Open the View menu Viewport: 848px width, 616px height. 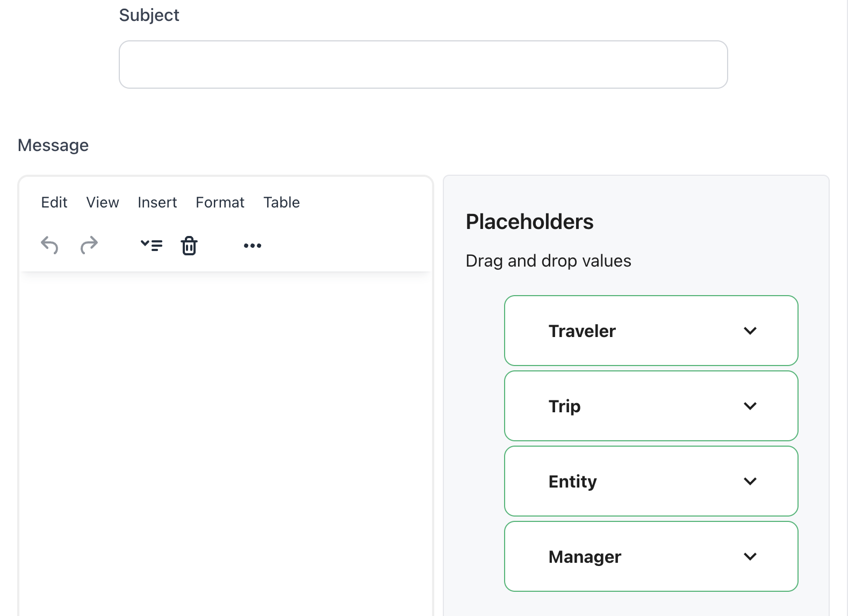tap(103, 203)
